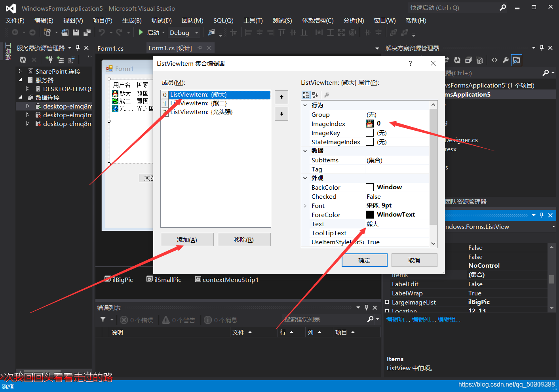Move the selected ListViewItem up
The width and height of the screenshot is (559, 392).
click(x=281, y=97)
